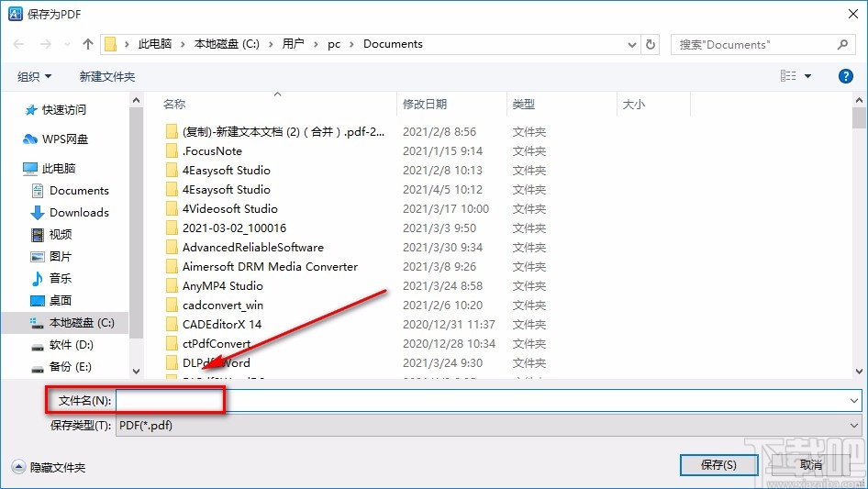Click 此电脑 in the address breadcrumb
868x489 pixels.
tap(154, 44)
